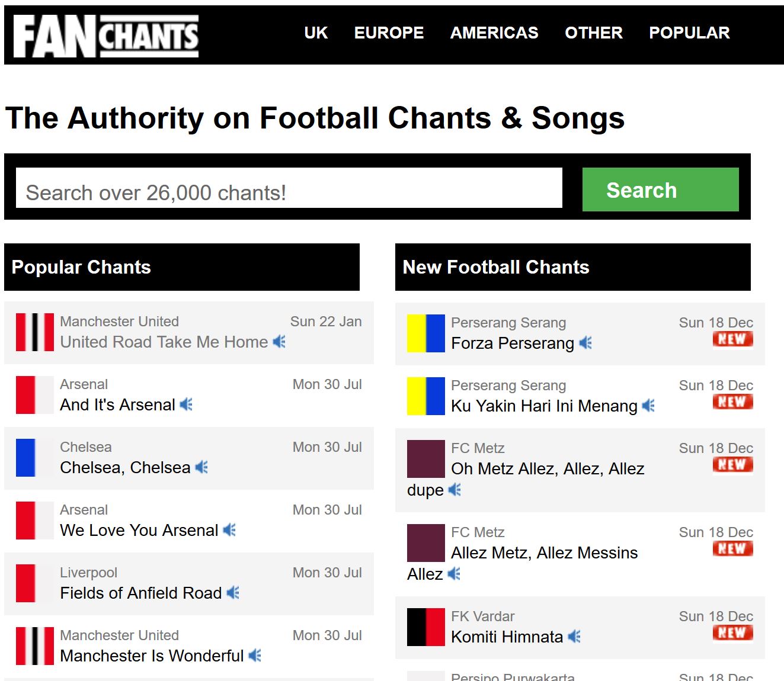The height and width of the screenshot is (681, 784).
Task: Click speaker icon beside Komiti Himnata
Action: pyautogui.click(x=574, y=637)
